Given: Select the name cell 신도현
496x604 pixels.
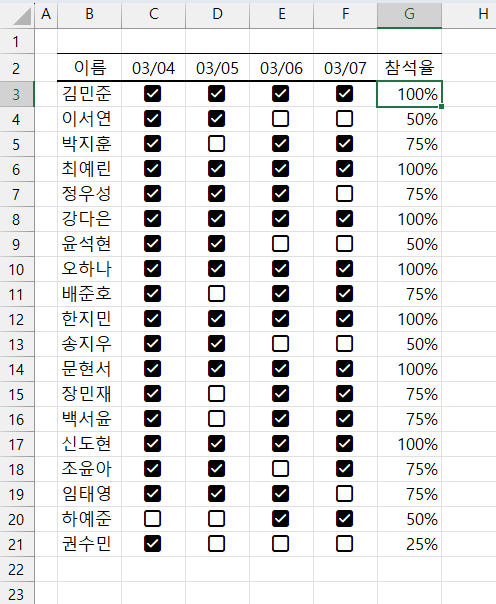Looking at the screenshot, I should 89,444.
